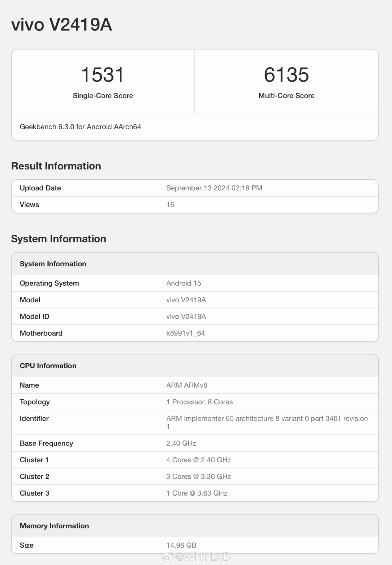
Task: Select the 14.96 GB memory value
Action: coord(181,545)
